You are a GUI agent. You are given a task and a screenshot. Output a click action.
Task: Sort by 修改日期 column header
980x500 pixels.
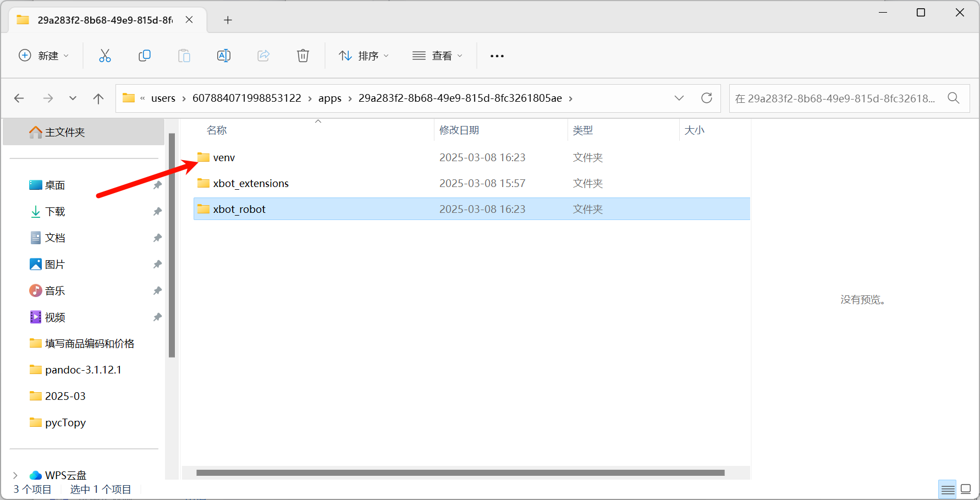point(459,130)
